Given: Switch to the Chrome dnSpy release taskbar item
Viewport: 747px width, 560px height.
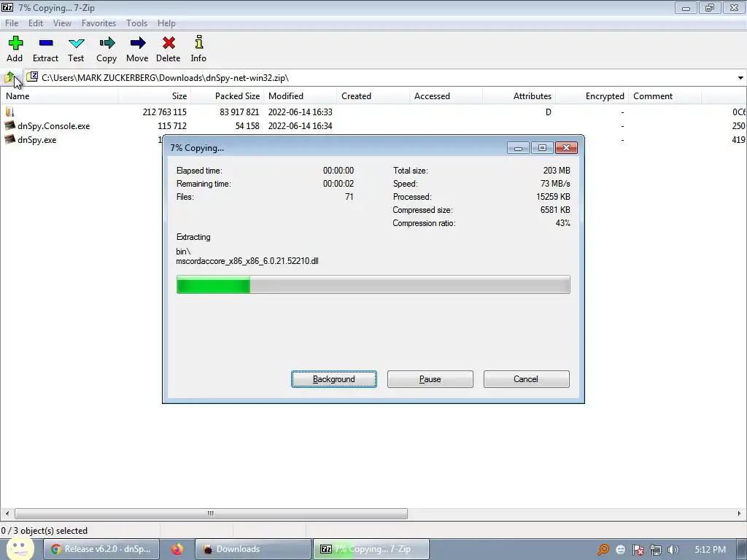Looking at the screenshot, I should 101,549.
